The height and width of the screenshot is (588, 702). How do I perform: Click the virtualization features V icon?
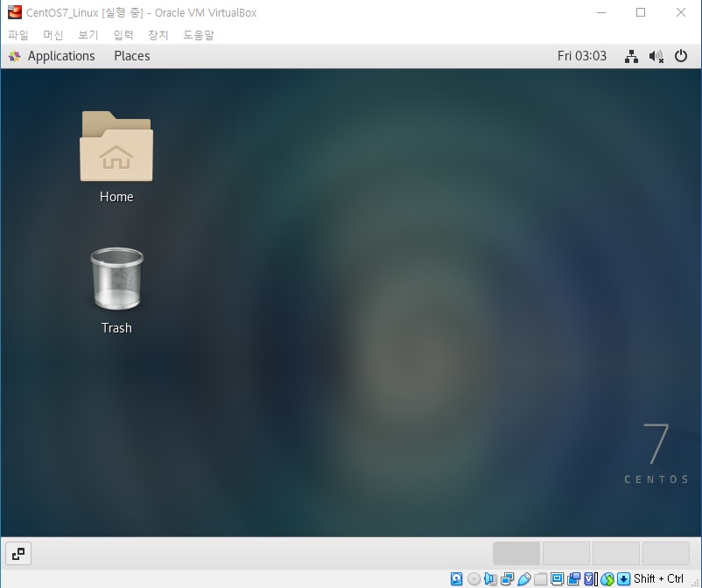tap(591, 579)
